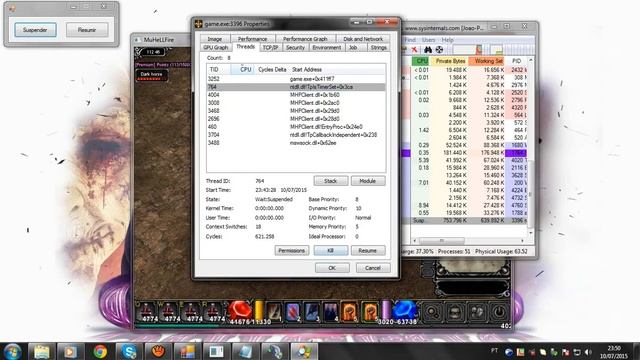
Task: Cancel the Properties dialog
Action: click(373, 268)
